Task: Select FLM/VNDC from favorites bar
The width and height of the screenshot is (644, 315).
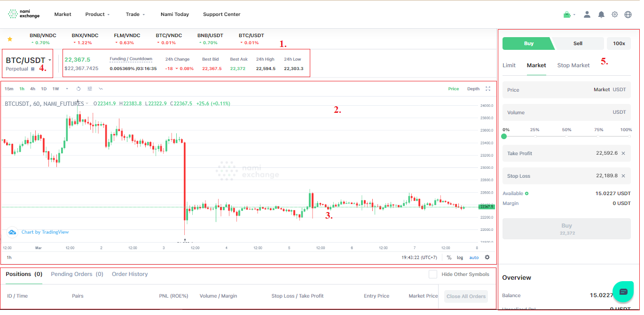Action: [127, 39]
